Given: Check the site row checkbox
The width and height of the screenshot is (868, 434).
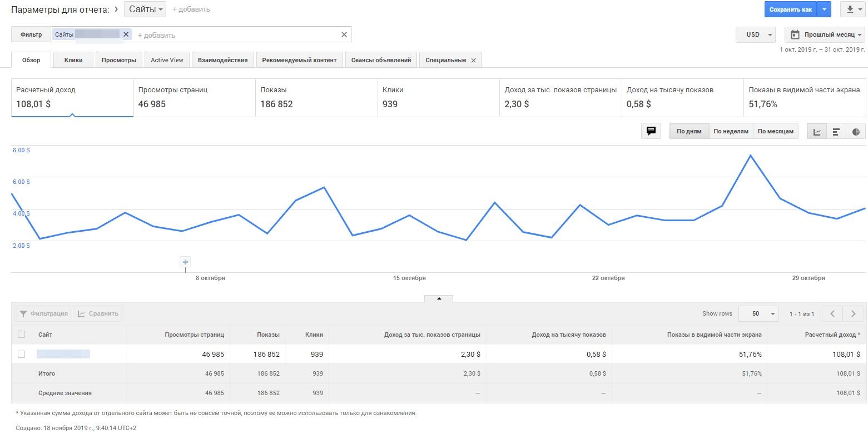Looking at the screenshot, I should click(x=22, y=354).
